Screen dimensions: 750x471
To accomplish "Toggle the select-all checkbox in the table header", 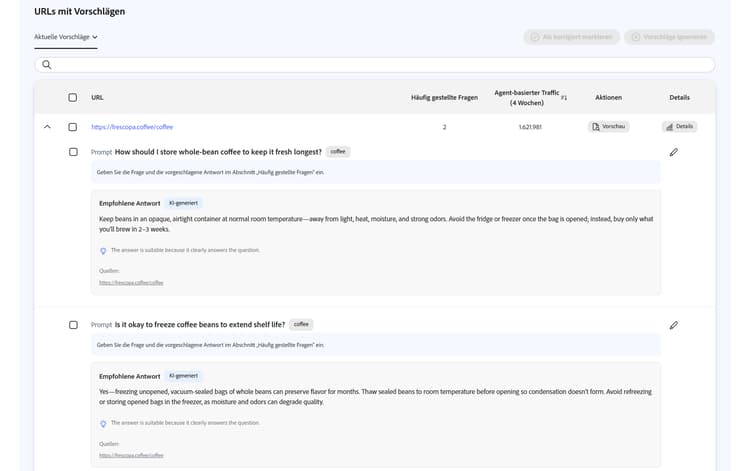I will [x=73, y=98].
